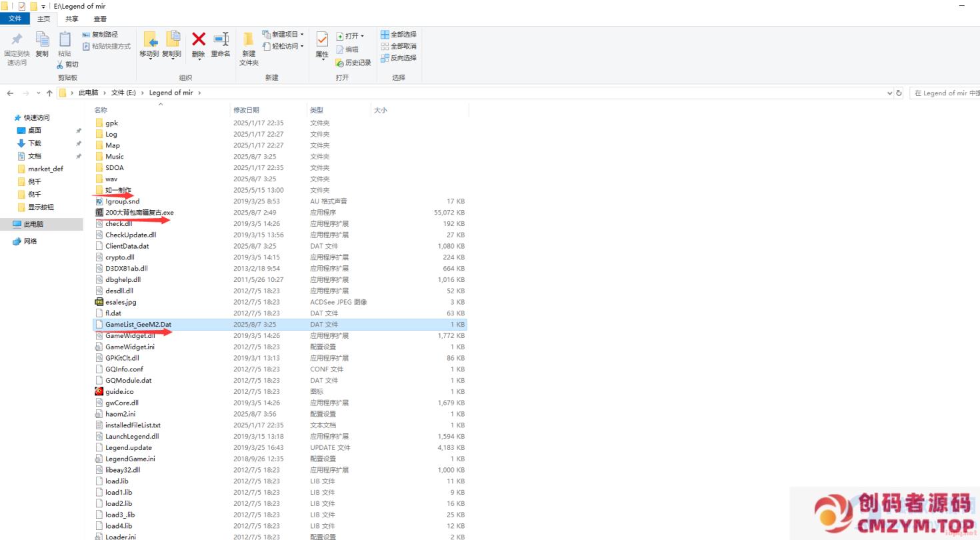Select This PC (此电脑) in navigation pane
980x540 pixels.
pos(33,225)
